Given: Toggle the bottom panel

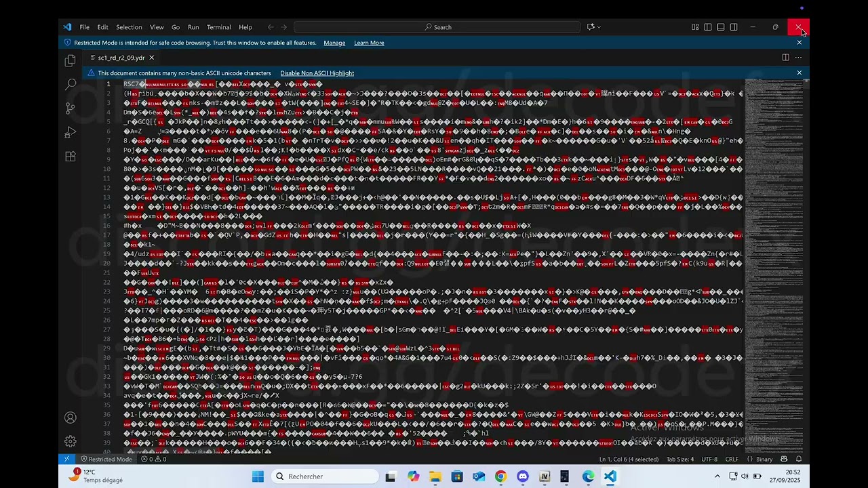Looking at the screenshot, I should (721, 27).
